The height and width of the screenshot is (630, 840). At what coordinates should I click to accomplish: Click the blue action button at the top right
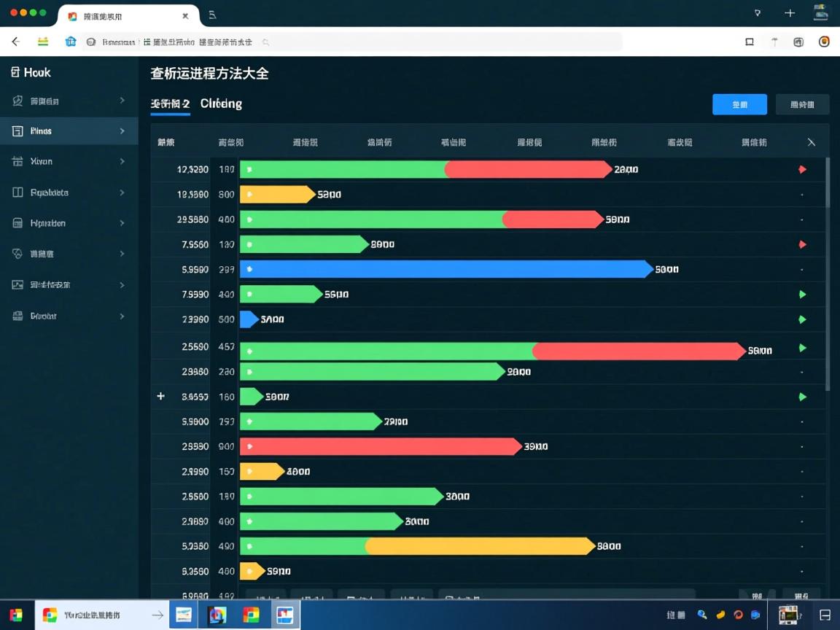click(739, 105)
